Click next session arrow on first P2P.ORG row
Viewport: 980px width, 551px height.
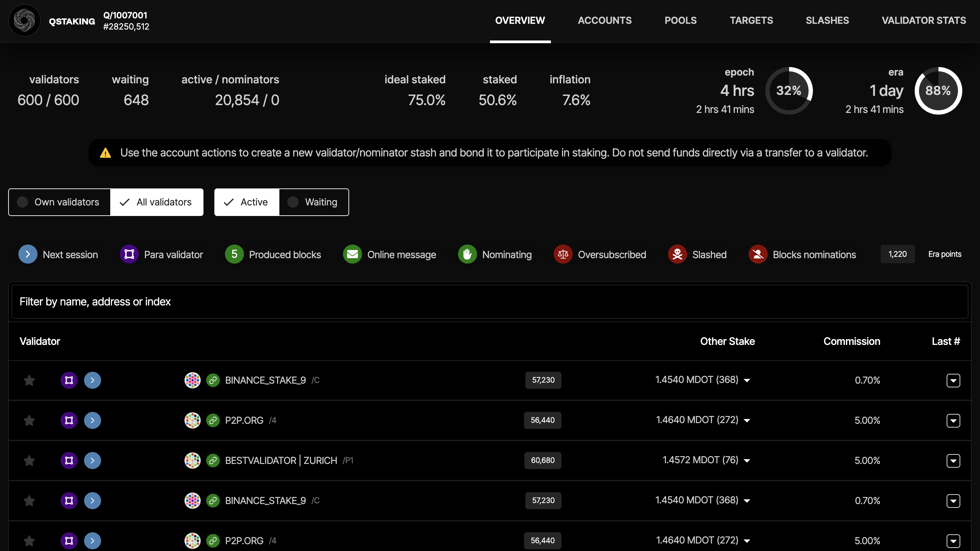[x=93, y=420]
